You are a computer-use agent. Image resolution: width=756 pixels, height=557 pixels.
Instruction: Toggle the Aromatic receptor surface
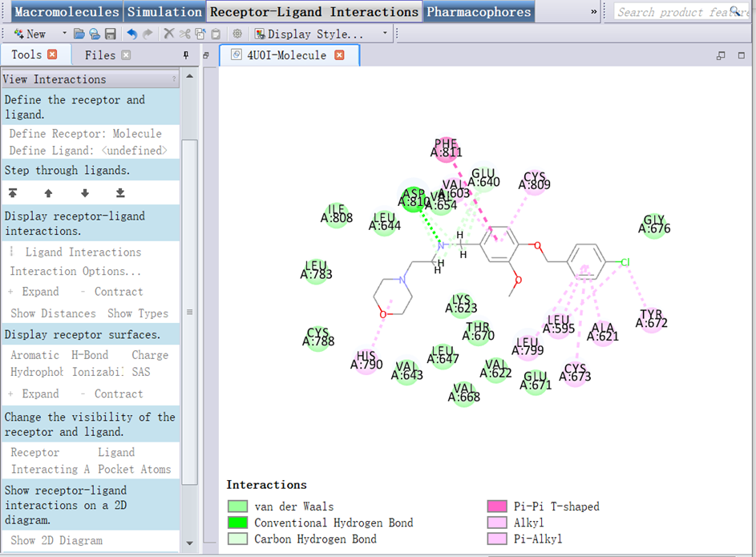tap(34, 355)
